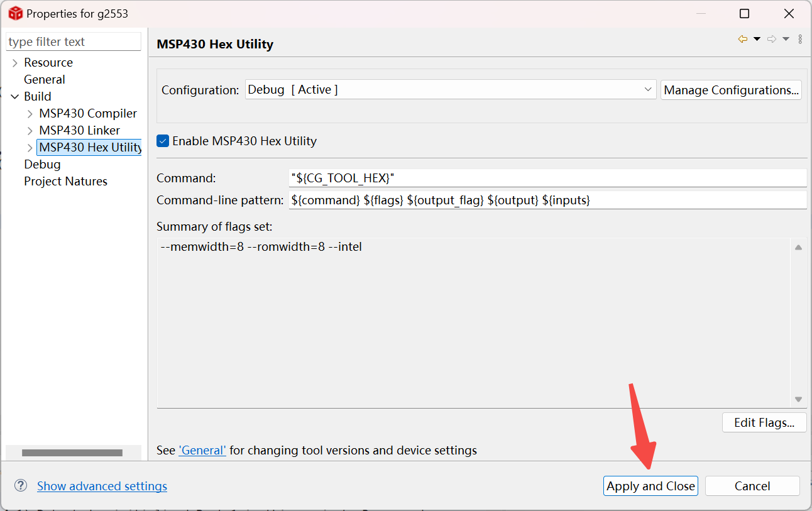This screenshot has width=812, height=511.
Task: Select Resource in the tree
Action: point(48,62)
